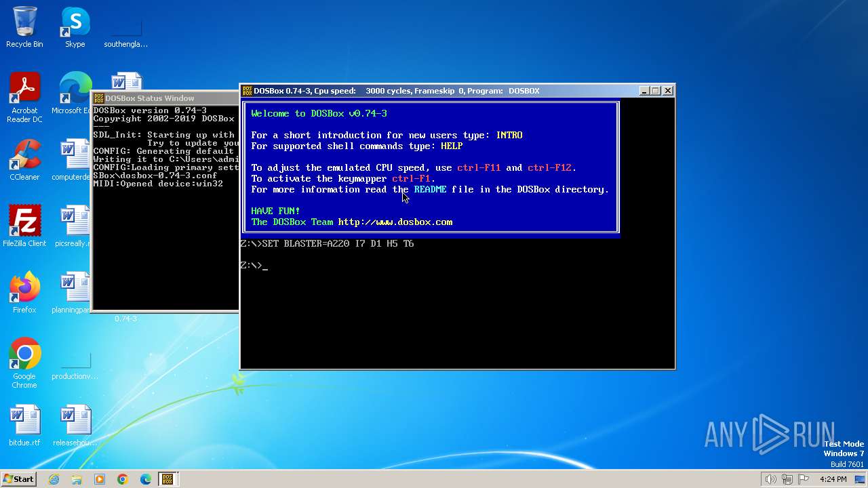The image size is (868, 488).
Task: Open the Recycle Bin desktop icon
Action: click(24, 27)
